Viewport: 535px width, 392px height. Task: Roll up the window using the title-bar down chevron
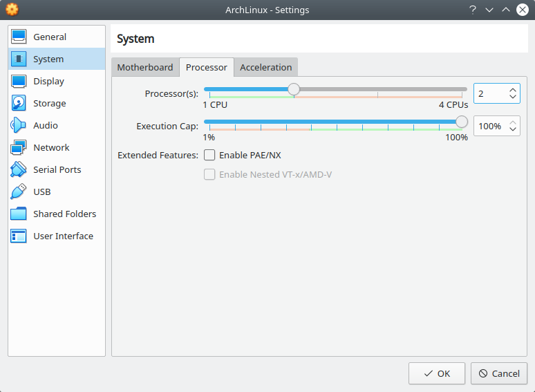tap(489, 10)
